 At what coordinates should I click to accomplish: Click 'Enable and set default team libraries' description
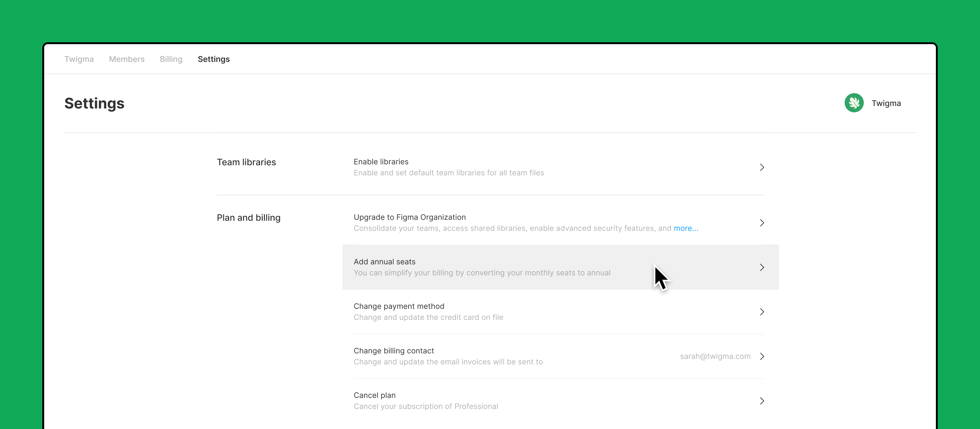point(449,173)
